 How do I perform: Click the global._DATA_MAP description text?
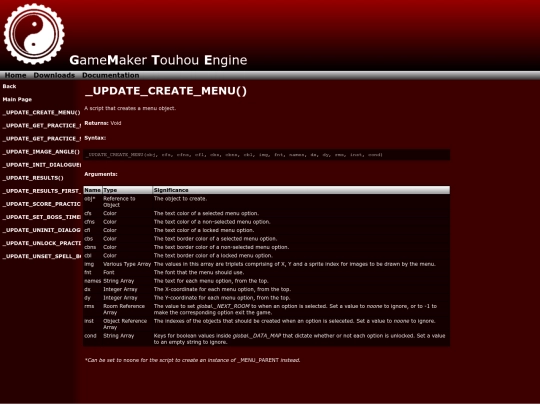click(300, 339)
